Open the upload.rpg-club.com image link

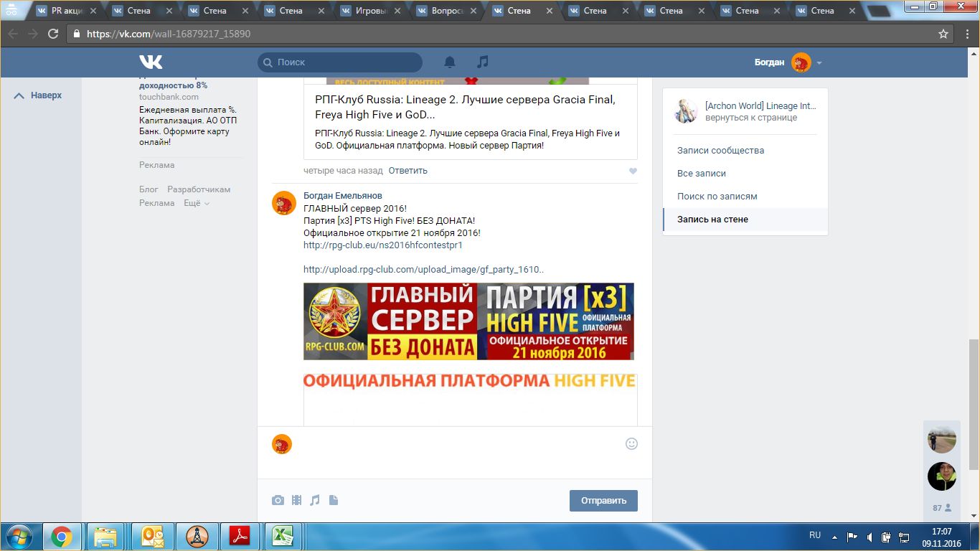coord(423,270)
